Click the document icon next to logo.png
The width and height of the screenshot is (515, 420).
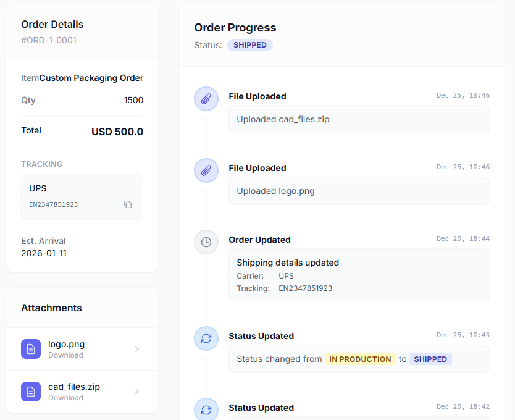(x=31, y=349)
